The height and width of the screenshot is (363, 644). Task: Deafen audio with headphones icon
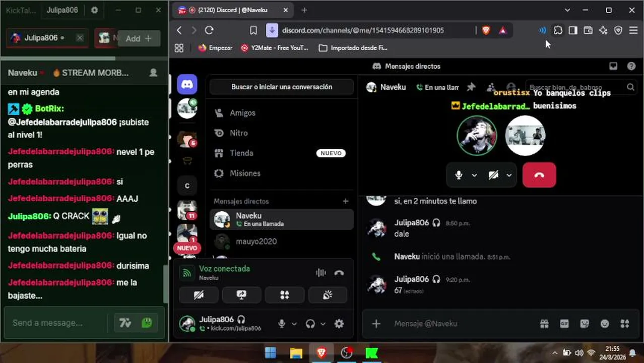tap(310, 324)
